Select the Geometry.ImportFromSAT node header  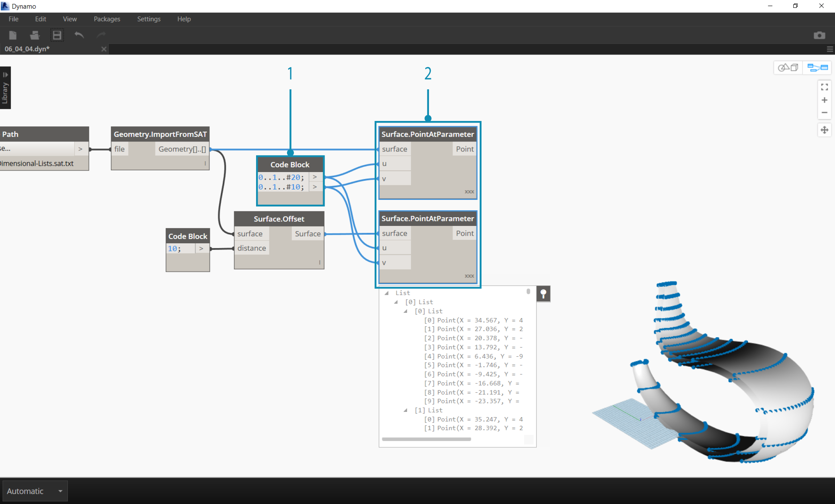(160, 134)
